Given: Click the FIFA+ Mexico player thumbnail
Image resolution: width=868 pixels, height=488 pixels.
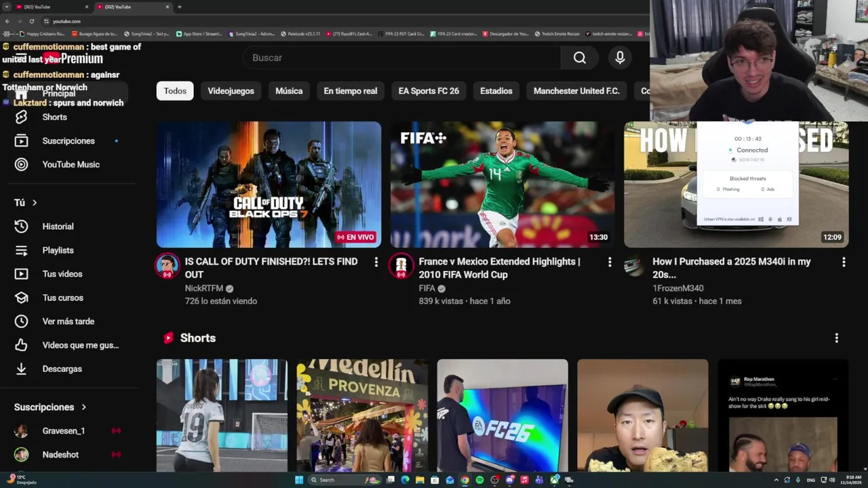Looking at the screenshot, I should tap(502, 184).
